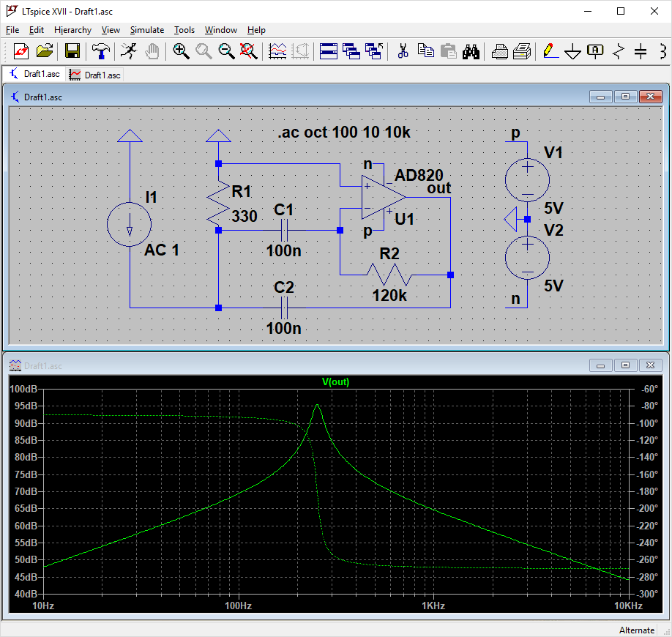672x637 pixels.
Task: Cascade windows toolbar icon
Action: (351, 51)
